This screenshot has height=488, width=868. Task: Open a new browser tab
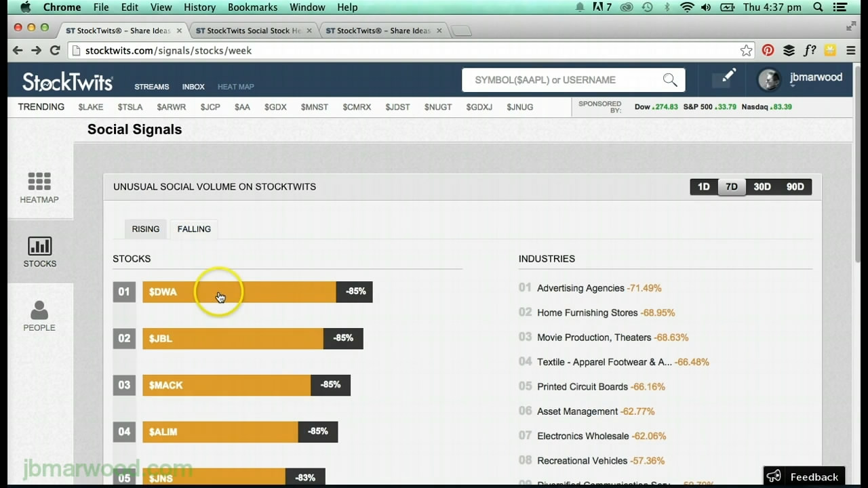coord(461,30)
